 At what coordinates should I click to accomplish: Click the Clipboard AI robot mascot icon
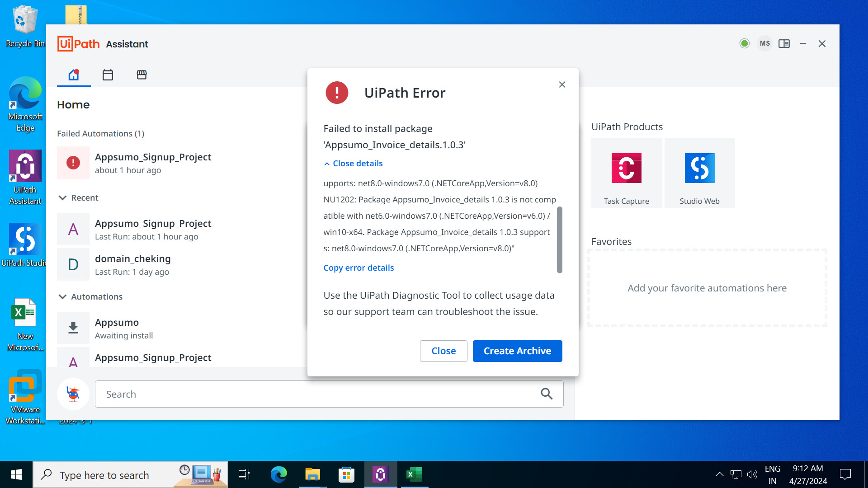[73, 394]
